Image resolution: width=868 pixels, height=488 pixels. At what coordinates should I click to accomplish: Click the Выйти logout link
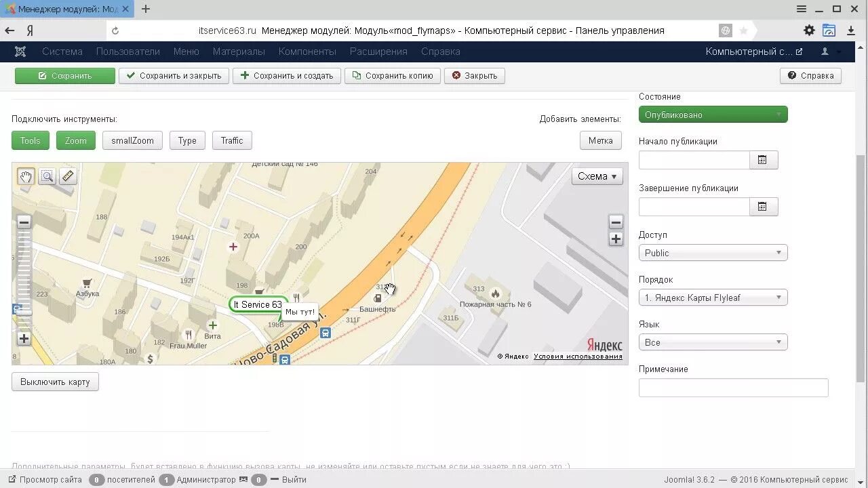(x=288, y=479)
